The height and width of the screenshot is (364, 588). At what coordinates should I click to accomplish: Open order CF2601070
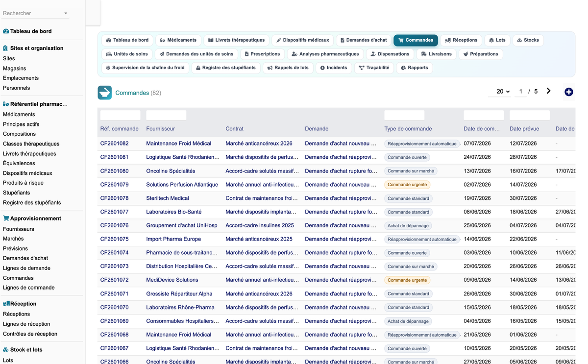115,307
